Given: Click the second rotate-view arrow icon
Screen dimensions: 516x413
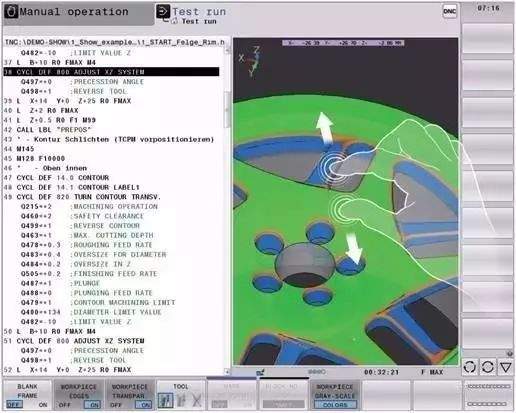Looking at the screenshot, I should tap(488, 367).
